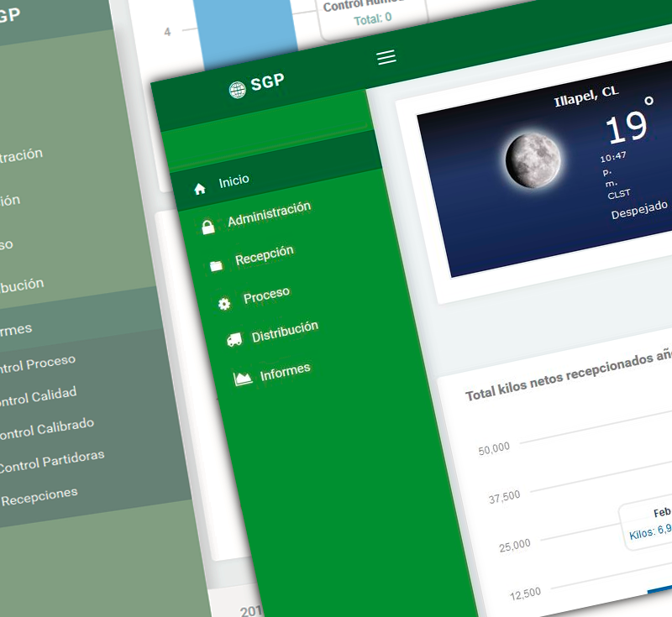
Task: Select Control Proceso in faded sidebar
Action: pos(36,364)
